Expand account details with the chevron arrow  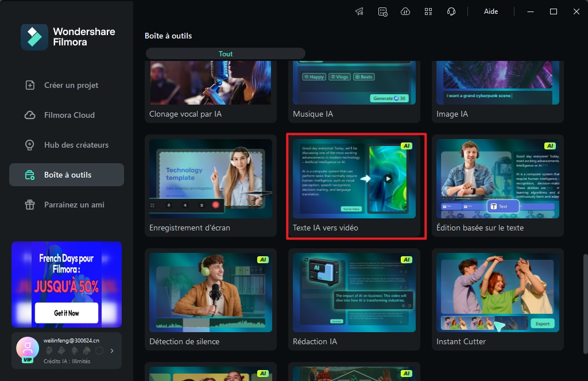[x=112, y=351]
